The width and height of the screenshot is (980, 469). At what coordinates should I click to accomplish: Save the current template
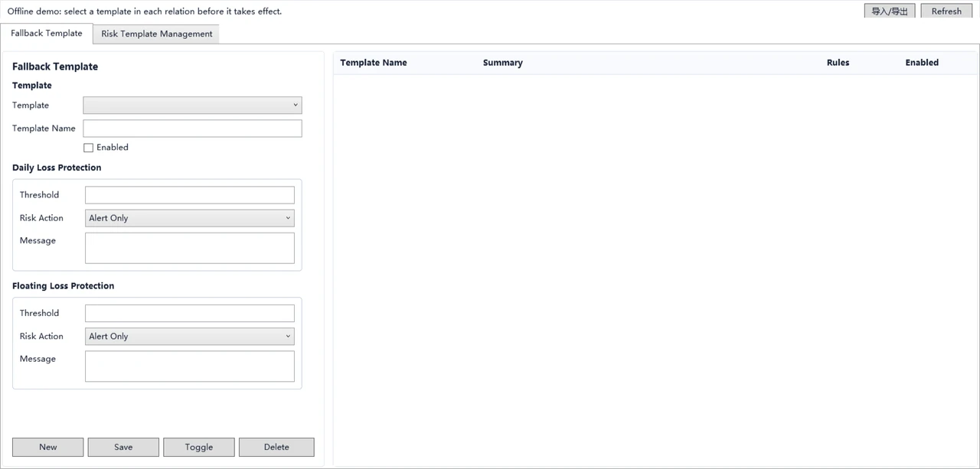pos(123,447)
